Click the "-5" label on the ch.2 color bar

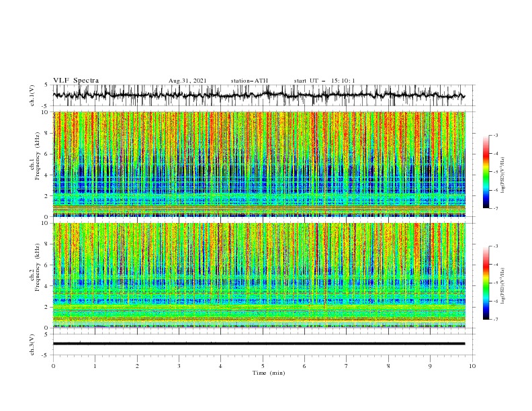496,283
